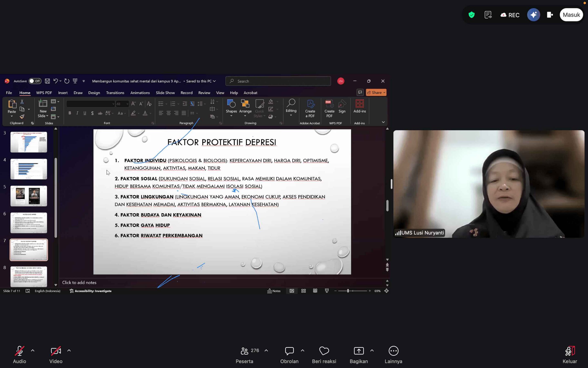Open the font size dropdown
Viewport: 588px width, 368px height.
[x=127, y=104]
